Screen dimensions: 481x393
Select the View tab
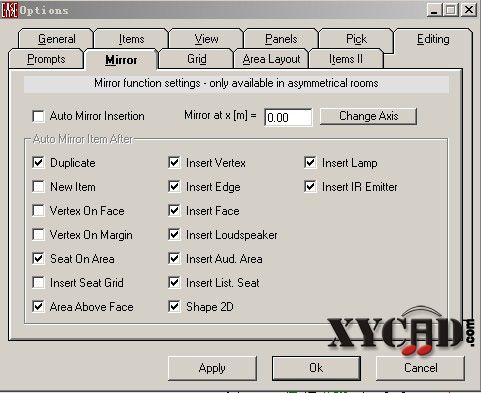point(206,39)
